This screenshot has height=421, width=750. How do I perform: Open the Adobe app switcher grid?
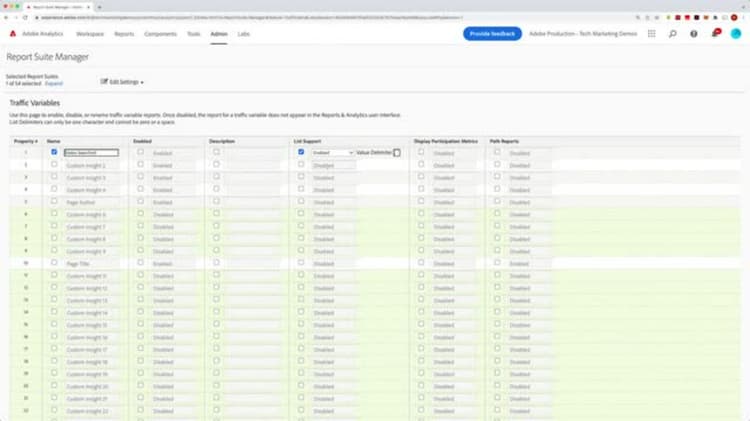pyautogui.click(x=651, y=33)
